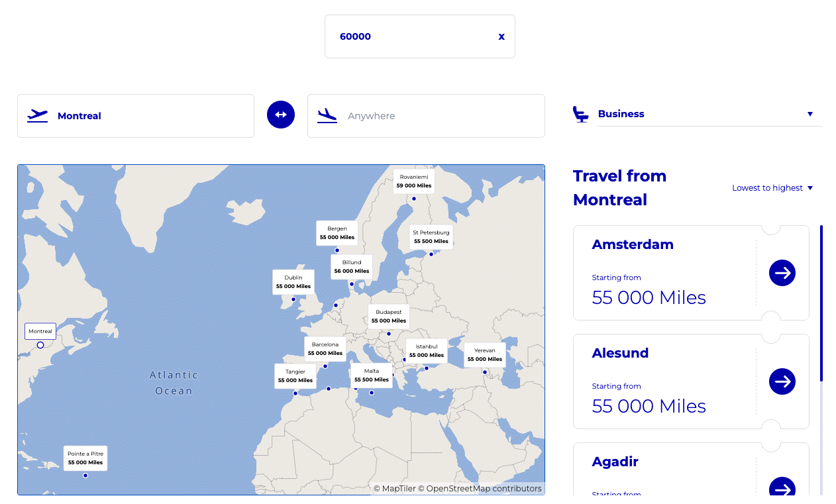The image size is (836, 504).
Task: Open the Lowest to highest sort dropdown
Action: pyautogui.click(x=772, y=188)
